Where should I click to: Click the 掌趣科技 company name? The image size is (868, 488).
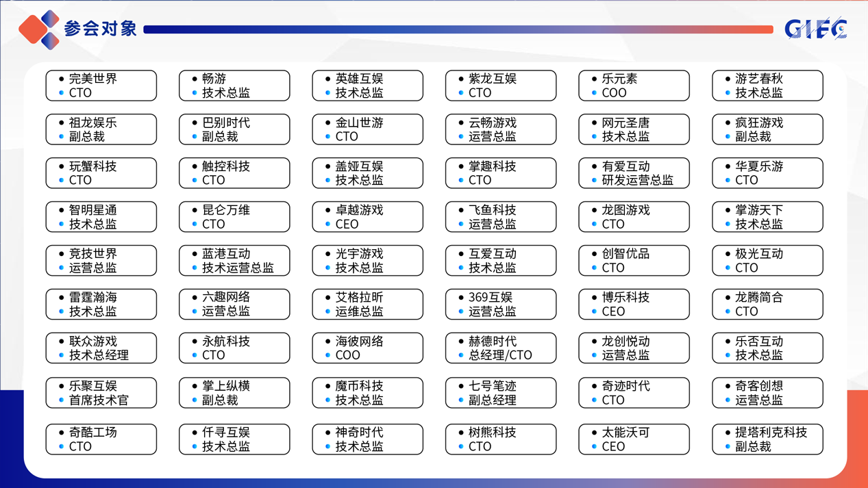pos(493,166)
